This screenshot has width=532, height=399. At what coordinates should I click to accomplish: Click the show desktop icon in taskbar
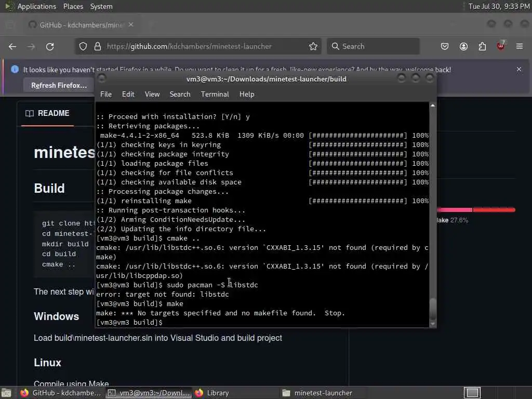(6, 393)
